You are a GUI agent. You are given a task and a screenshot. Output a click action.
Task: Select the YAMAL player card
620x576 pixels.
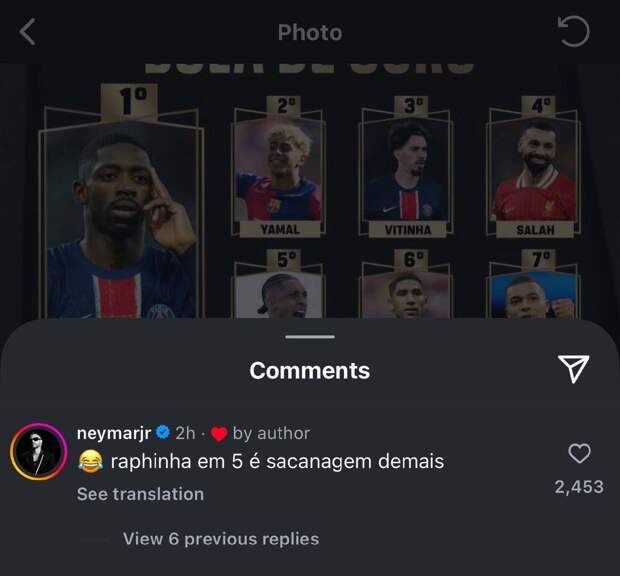278,167
